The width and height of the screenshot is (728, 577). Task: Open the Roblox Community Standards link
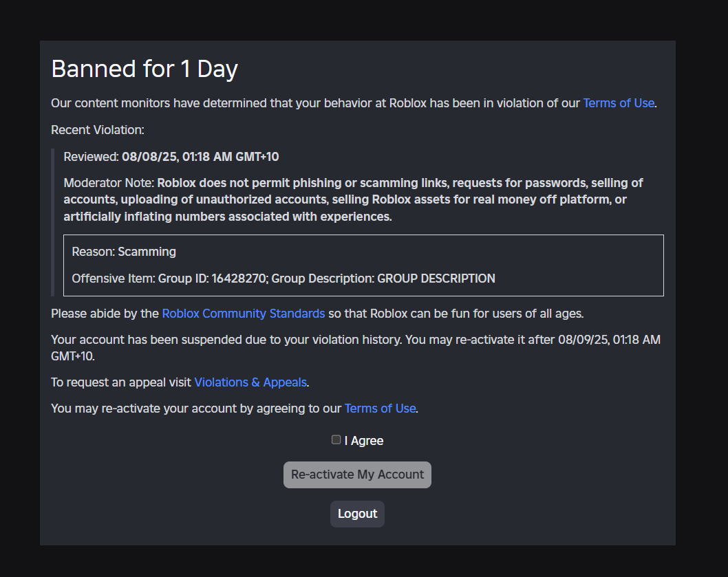244,314
